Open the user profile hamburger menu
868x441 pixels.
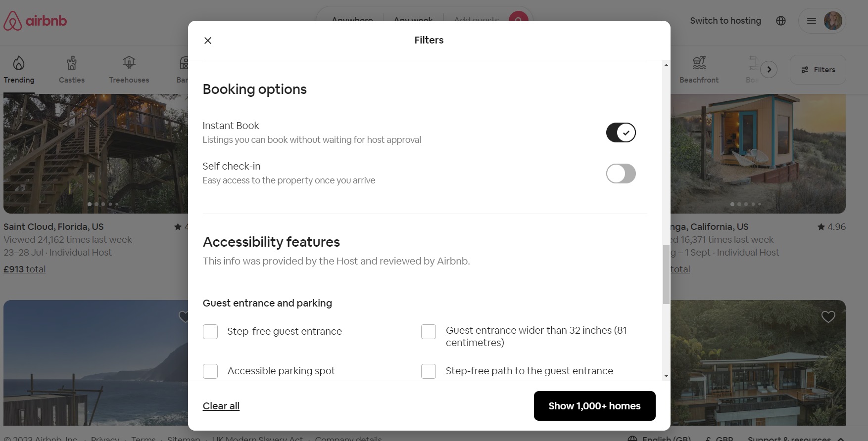[x=822, y=20]
